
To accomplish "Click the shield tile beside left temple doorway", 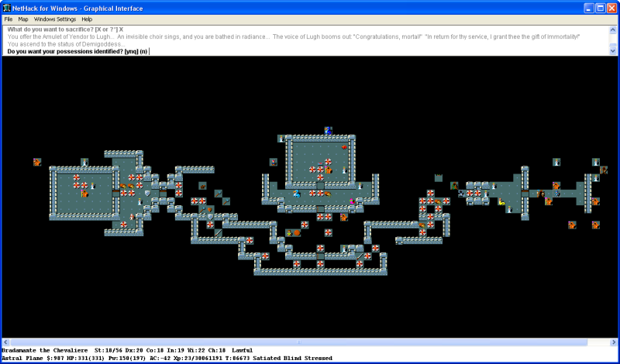I will (146, 194).
